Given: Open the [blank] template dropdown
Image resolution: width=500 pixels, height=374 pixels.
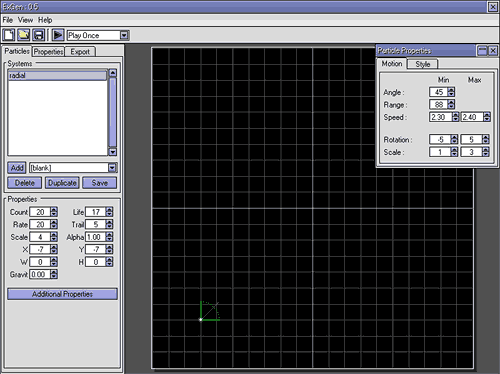Looking at the screenshot, I should click(112, 168).
